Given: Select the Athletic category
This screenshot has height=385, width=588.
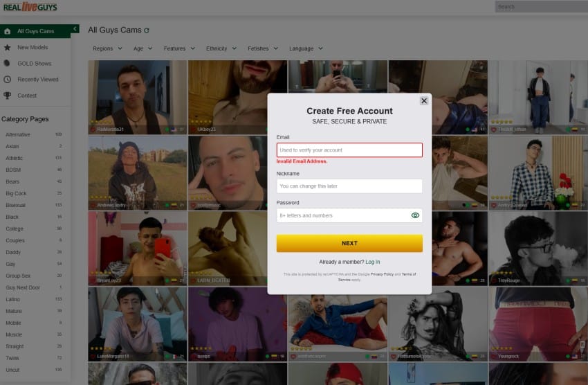Looking at the screenshot, I should coord(15,159).
